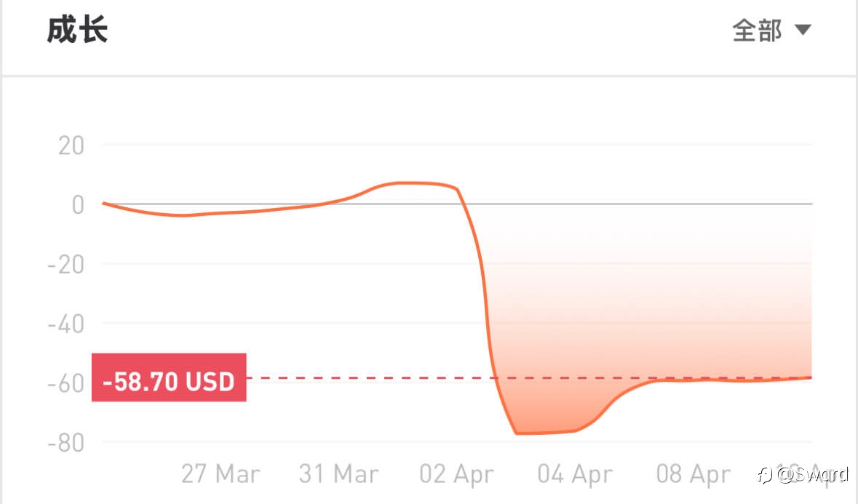Click the -20 y-axis tick label
This screenshot has width=858, height=504.
pos(65,265)
